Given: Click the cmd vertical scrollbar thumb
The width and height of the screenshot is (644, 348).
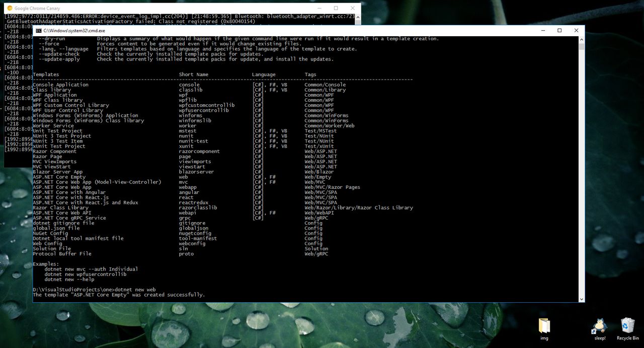Looking at the screenshot, I should click(x=582, y=46).
